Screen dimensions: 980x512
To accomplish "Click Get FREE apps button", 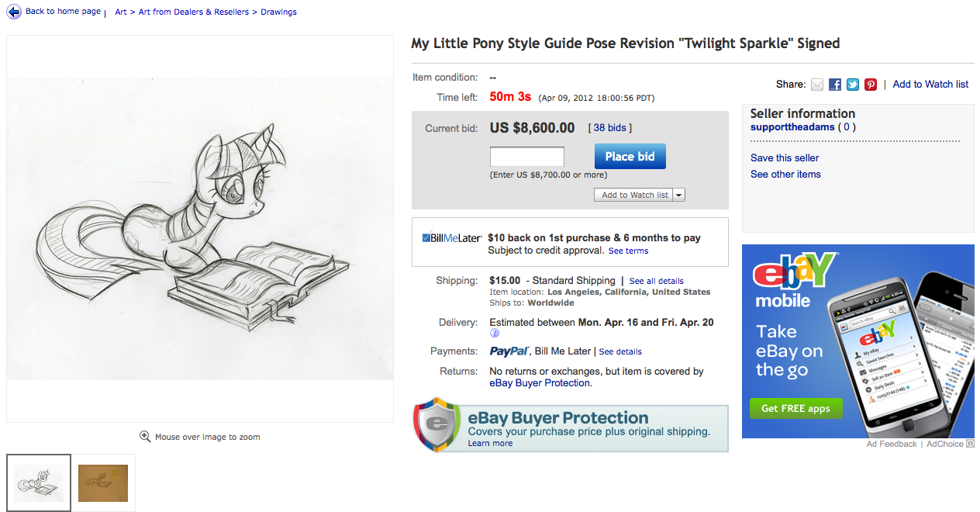I will [795, 408].
